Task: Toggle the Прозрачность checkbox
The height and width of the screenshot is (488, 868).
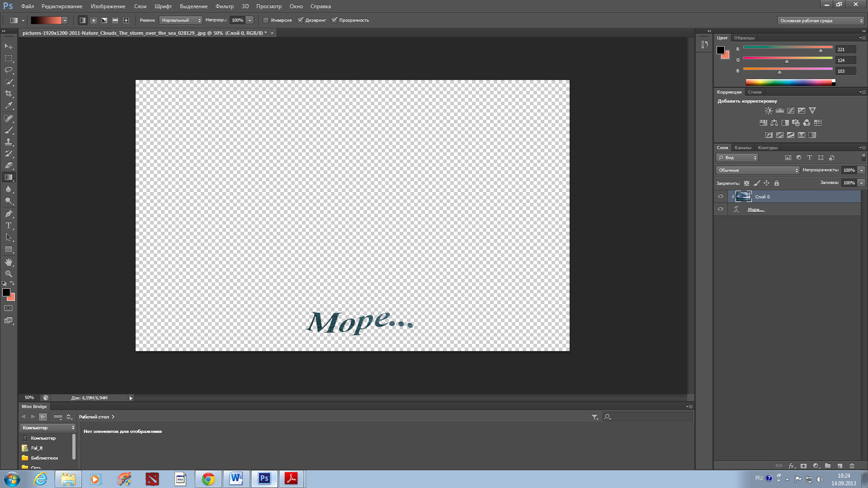Action: pyautogui.click(x=335, y=20)
